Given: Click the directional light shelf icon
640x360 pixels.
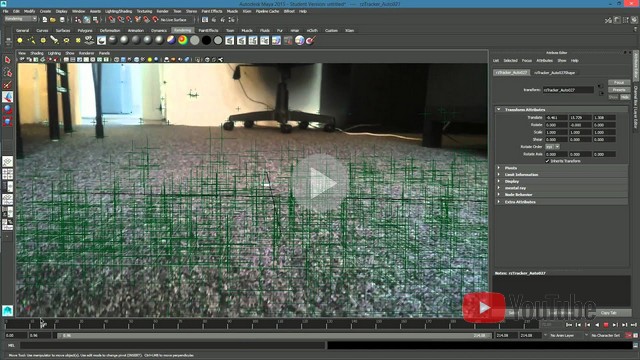Looking at the screenshot, I should tap(31, 40).
